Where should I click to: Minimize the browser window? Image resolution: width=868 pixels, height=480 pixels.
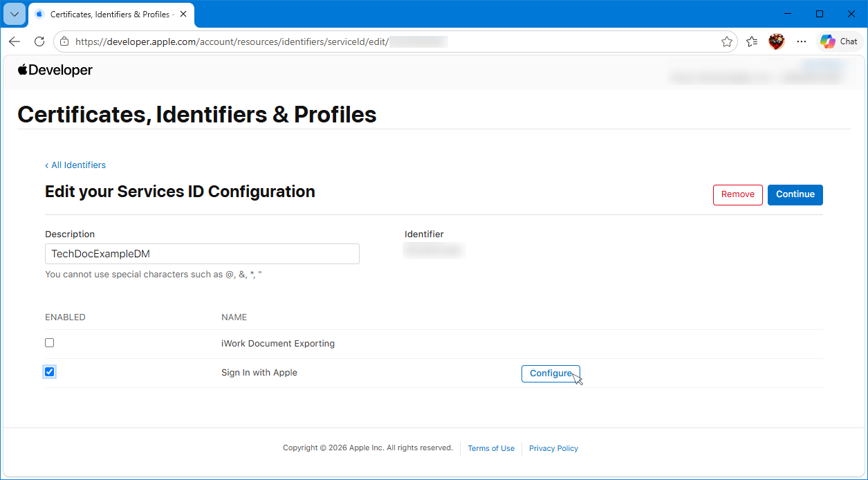pyautogui.click(x=788, y=14)
